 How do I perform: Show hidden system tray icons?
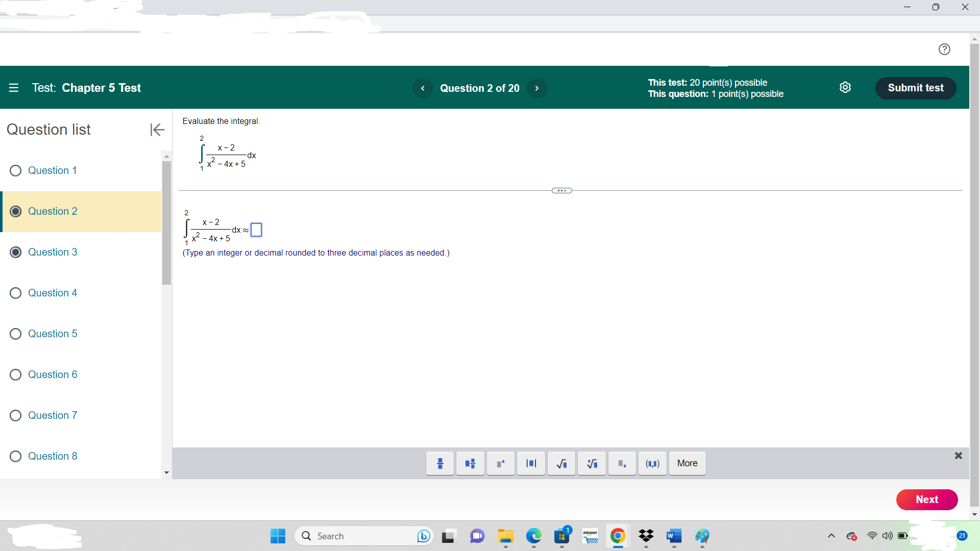click(831, 536)
